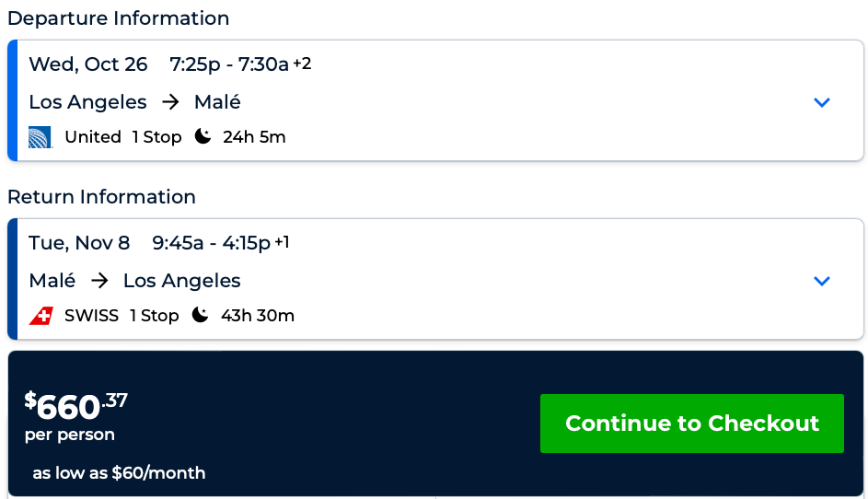Click the United Airlines logo icon
Screen dimensions: 868x499
[40, 137]
